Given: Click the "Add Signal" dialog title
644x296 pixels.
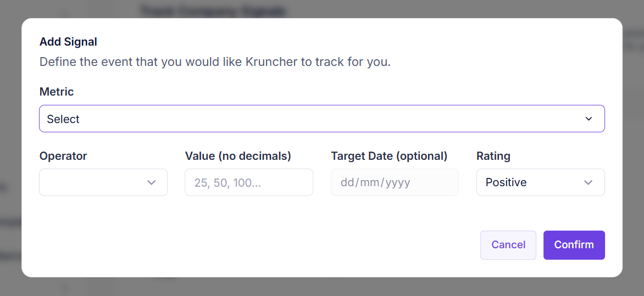Looking at the screenshot, I should (68, 42).
